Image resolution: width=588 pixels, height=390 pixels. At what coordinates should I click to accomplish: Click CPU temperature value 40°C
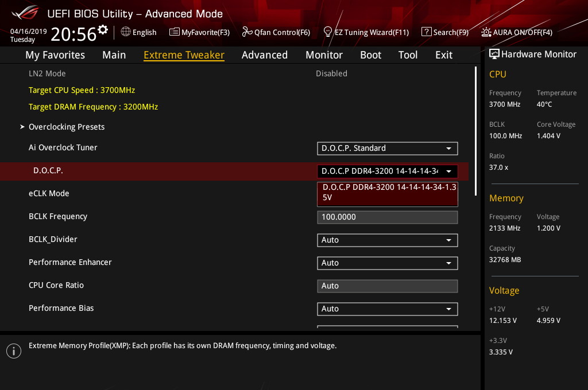(544, 104)
